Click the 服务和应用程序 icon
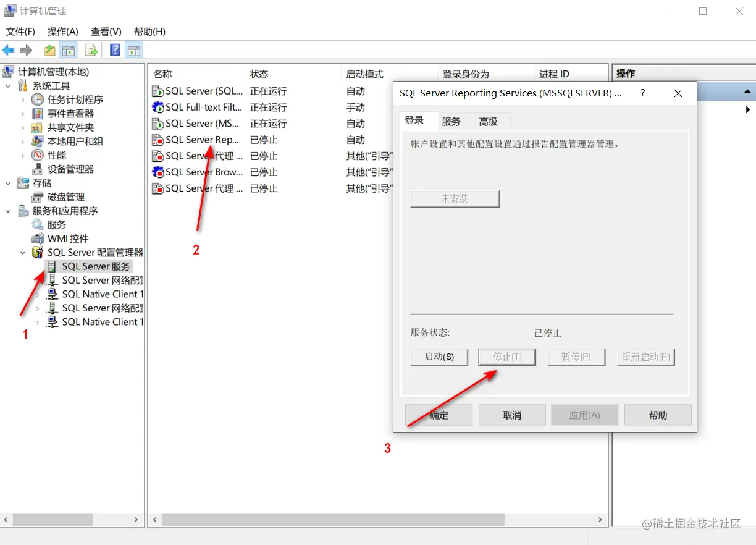 (23, 211)
